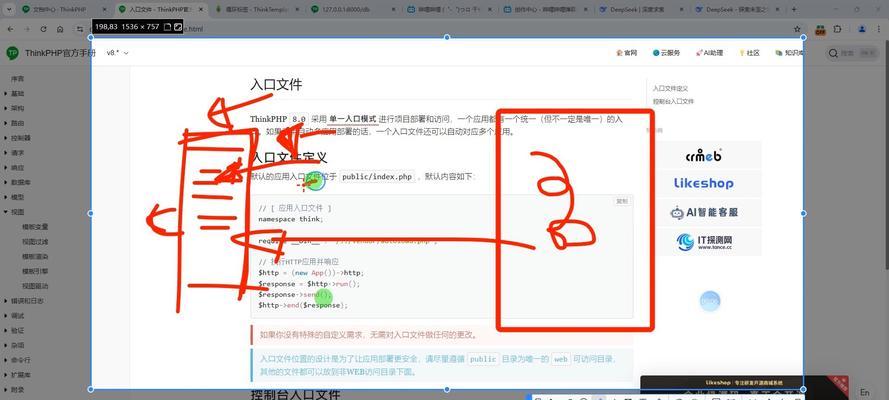Open the 模板引擎 sidebar page
The height and width of the screenshot is (400, 889).
tap(35, 271)
